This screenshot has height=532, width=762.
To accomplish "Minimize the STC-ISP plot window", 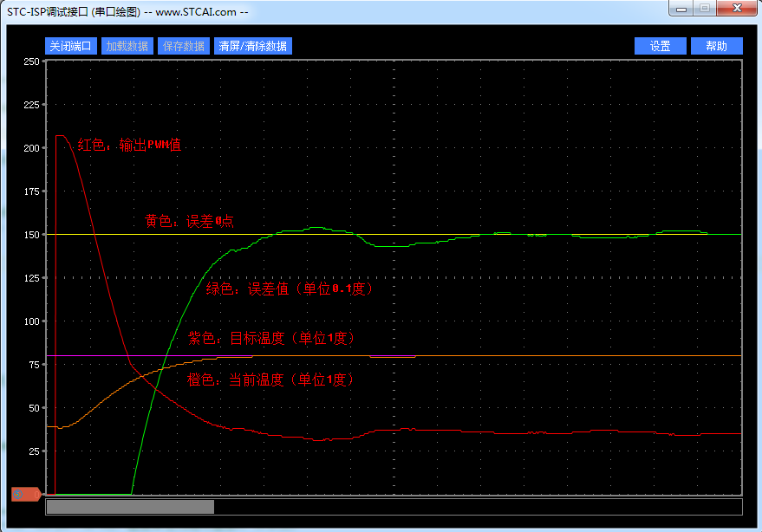I will click(681, 8).
